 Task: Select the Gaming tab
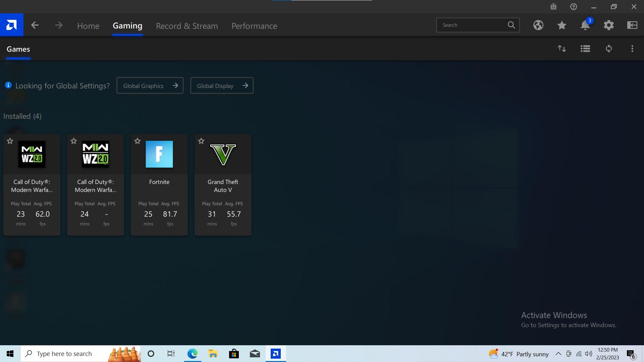(x=127, y=25)
